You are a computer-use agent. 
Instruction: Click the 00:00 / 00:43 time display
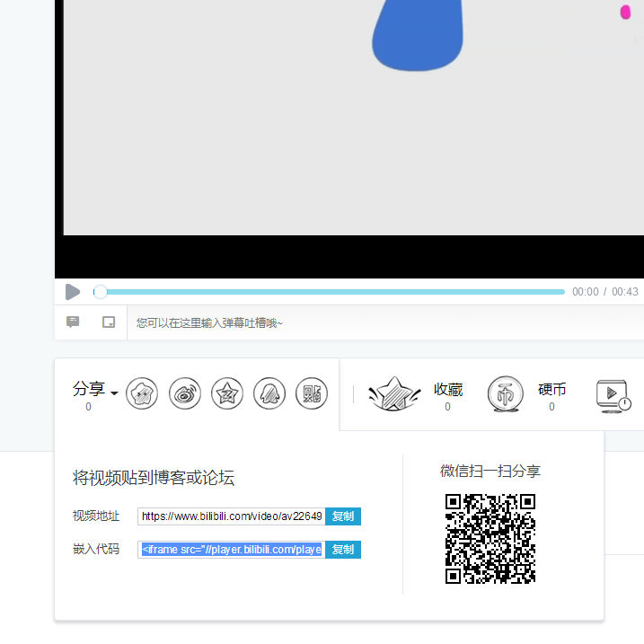point(605,292)
